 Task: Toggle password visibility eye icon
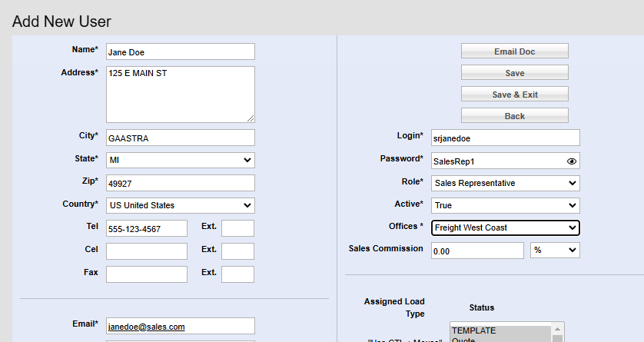tap(571, 161)
